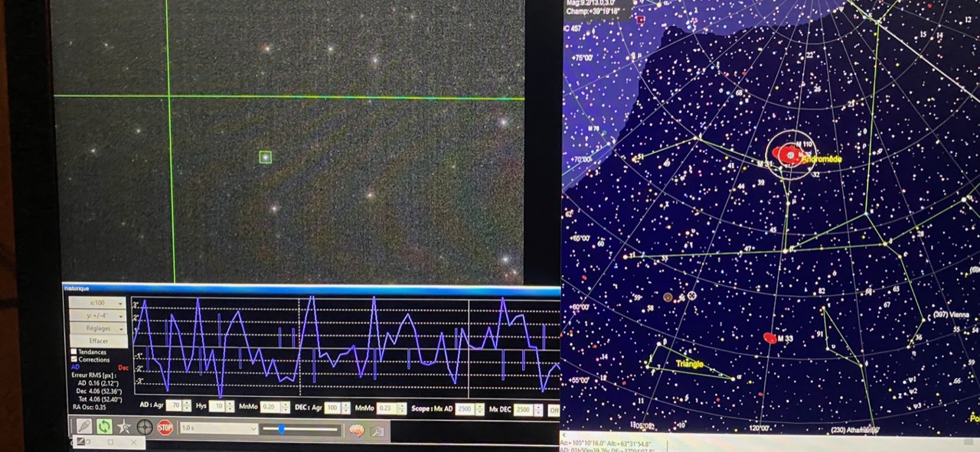Screen dimensions: 980x452
Task: Click the M 110 label on sky chart
Action: point(803,144)
